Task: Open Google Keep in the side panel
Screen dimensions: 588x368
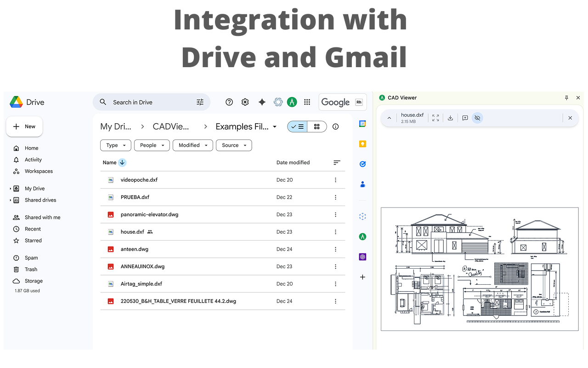Action: (x=362, y=144)
